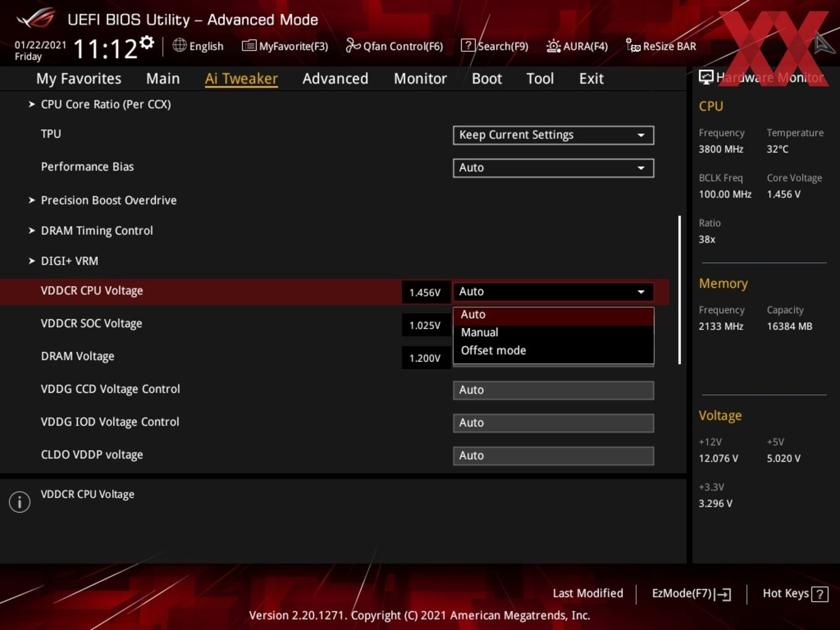840x630 pixels.
Task: Open the AURA(F4) lighting icon
Action: point(553,46)
